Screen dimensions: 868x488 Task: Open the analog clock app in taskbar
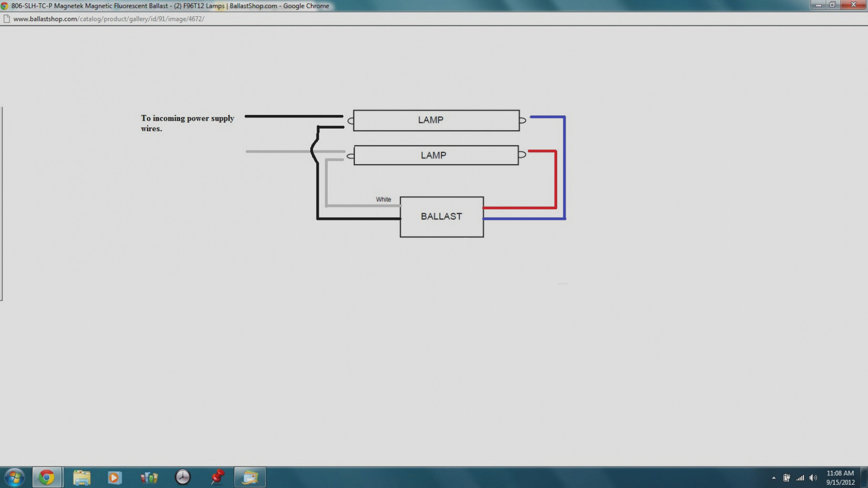[x=182, y=477]
